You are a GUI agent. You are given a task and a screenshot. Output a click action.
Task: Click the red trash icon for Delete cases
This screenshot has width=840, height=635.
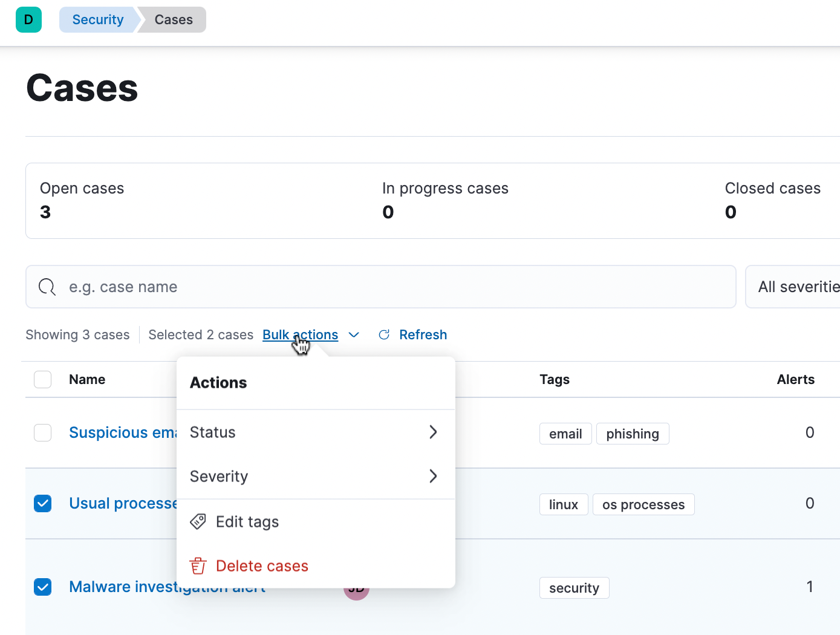[x=198, y=565]
